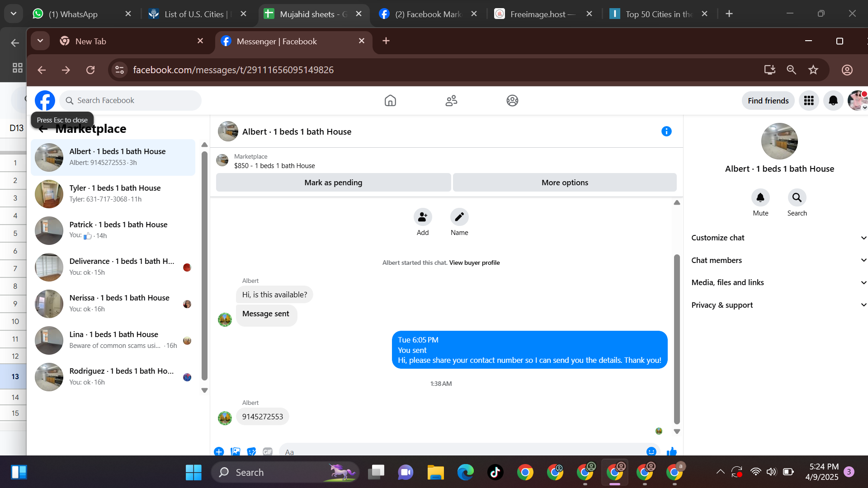
Task: Click Add people icon
Action: (423, 217)
